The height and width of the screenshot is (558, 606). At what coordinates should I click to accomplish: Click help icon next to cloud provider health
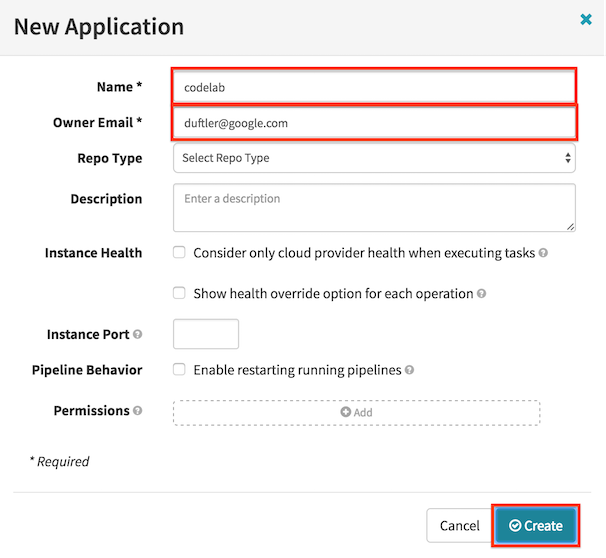point(543,253)
